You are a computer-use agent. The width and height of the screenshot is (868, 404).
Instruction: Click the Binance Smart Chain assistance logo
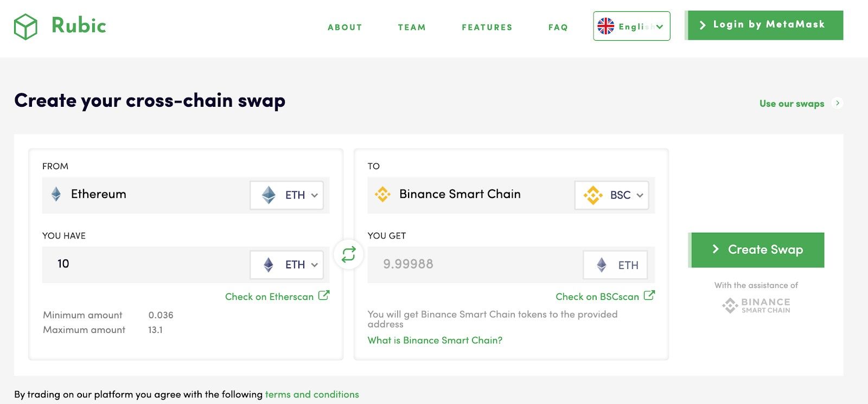pyautogui.click(x=756, y=305)
